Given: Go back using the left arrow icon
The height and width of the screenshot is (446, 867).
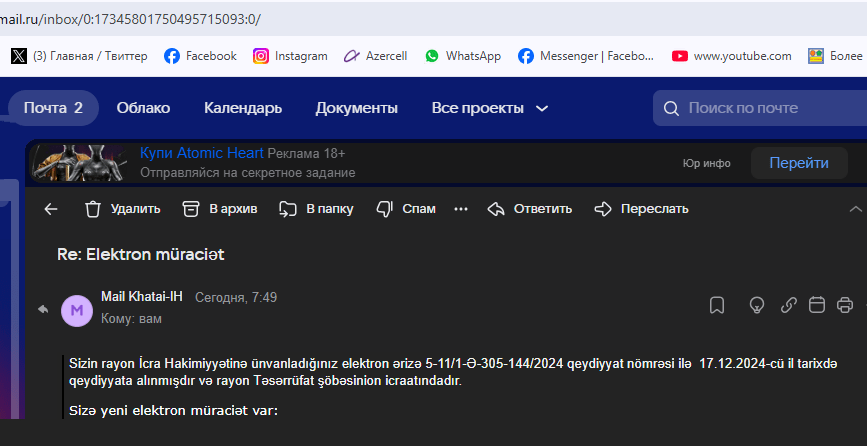Looking at the screenshot, I should pos(51,209).
